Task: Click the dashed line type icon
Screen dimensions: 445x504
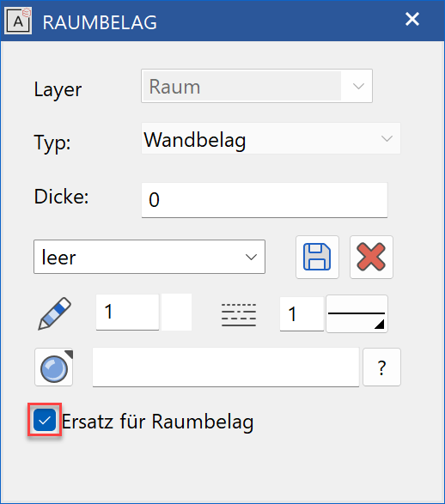Action: [239, 315]
